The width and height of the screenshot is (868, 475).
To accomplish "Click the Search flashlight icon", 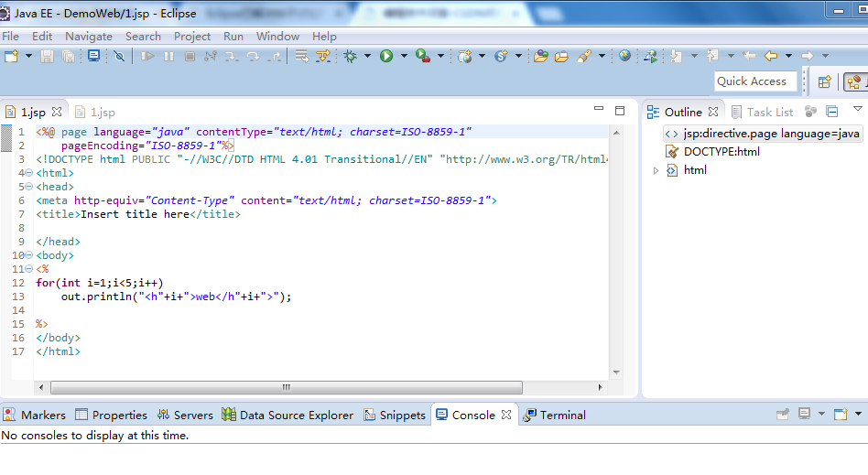I will coord(584,56).
